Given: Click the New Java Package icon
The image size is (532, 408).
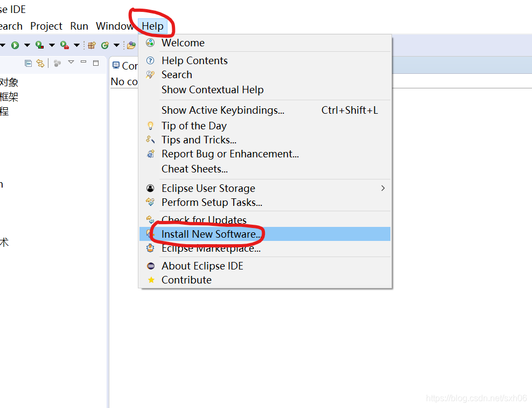Looking at the screenshot, I should (92, 45).
